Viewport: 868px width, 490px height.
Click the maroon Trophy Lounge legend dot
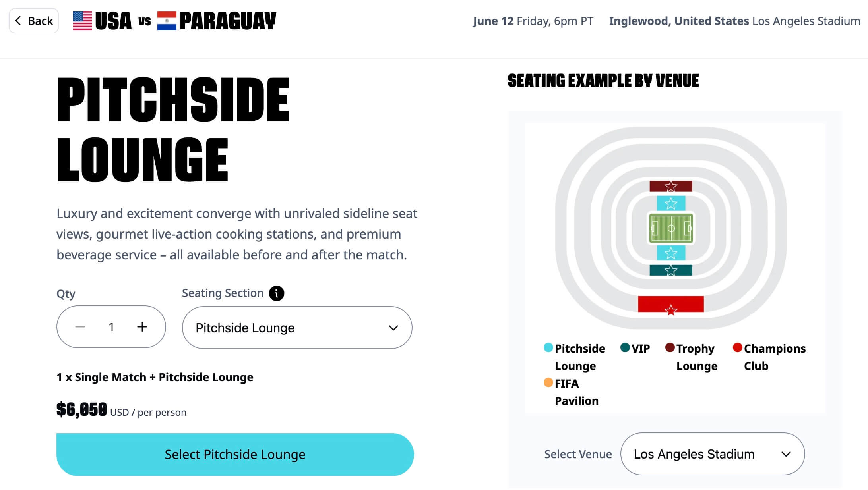click(670, 348)
